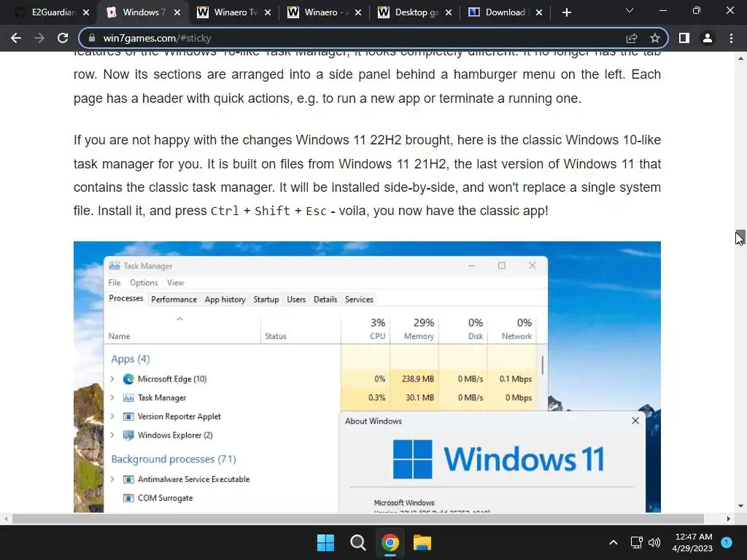
Task: Open the clock and date flyout
Action: click(693, 542)
